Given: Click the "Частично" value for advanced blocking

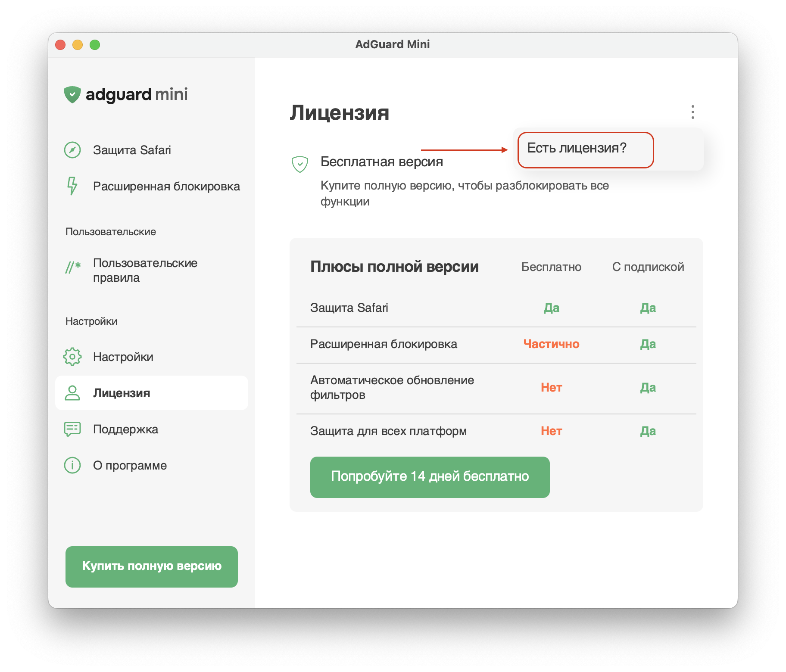Looking at the screenshot, I should 551,344.
